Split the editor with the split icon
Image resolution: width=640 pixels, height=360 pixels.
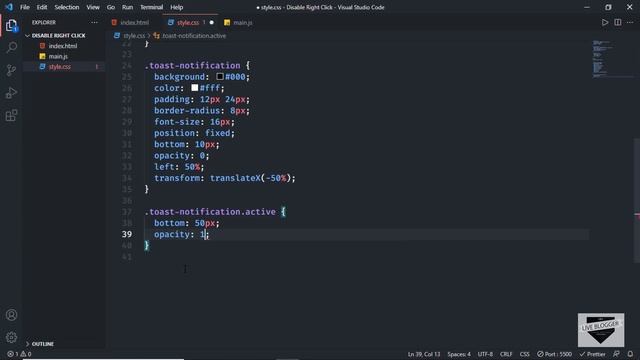(618, 22)
